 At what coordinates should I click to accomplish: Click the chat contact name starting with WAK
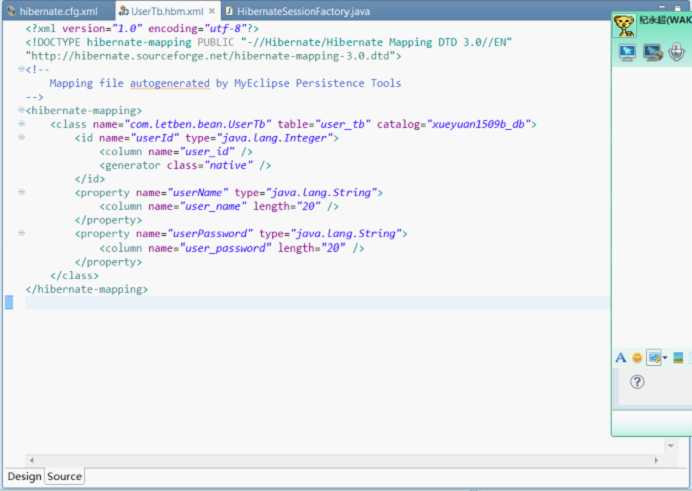[665, 20]
